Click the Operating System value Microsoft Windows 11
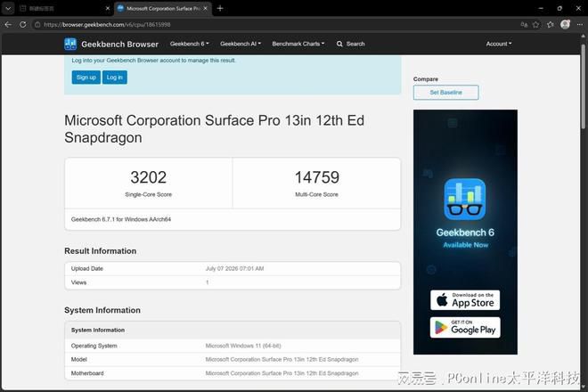This screenshot has width=588, height=392. coord(243,346)
